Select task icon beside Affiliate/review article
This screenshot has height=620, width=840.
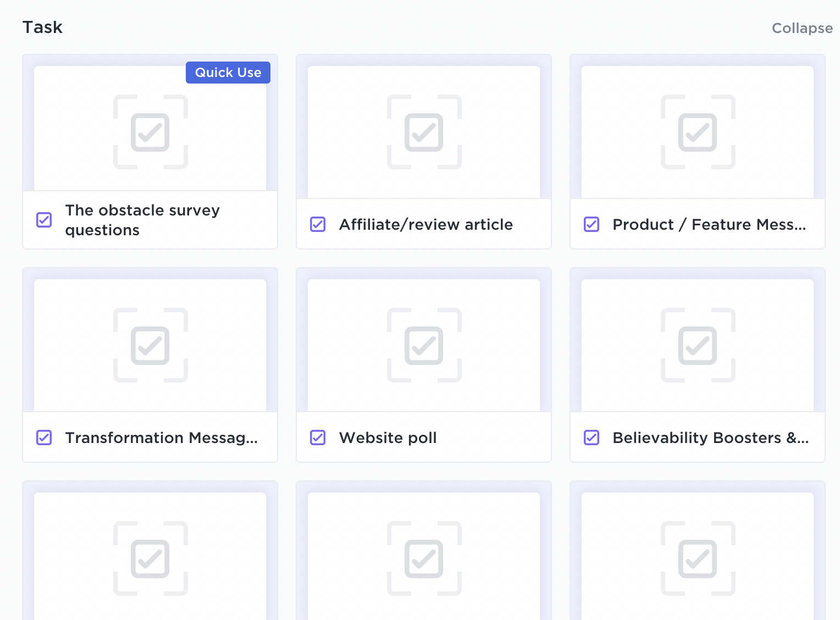coord(318,224)
